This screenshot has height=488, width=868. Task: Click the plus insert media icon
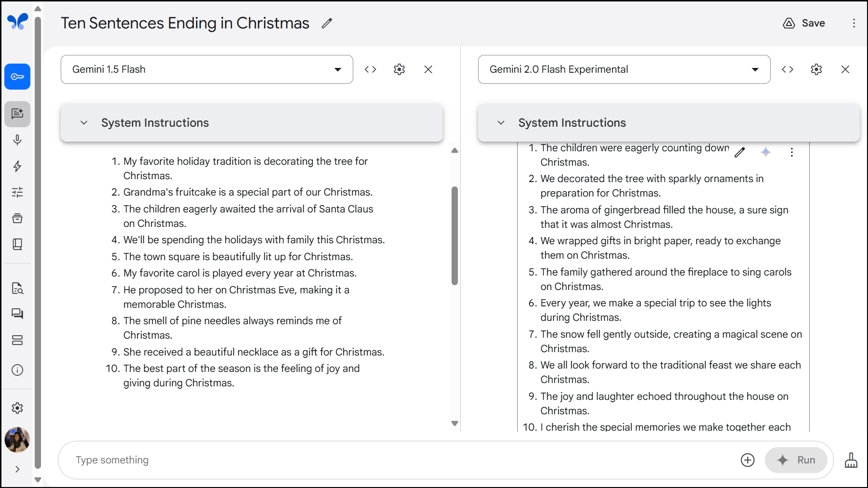(748, 460)
